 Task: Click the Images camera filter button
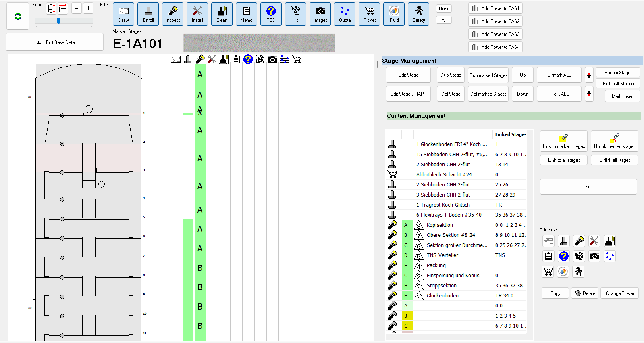320,15
